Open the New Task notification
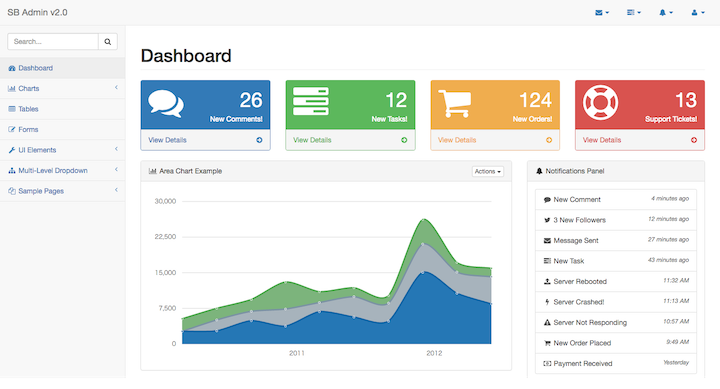Image resolution: width=720 pixels, height=389 pixels. pos(616,261)
